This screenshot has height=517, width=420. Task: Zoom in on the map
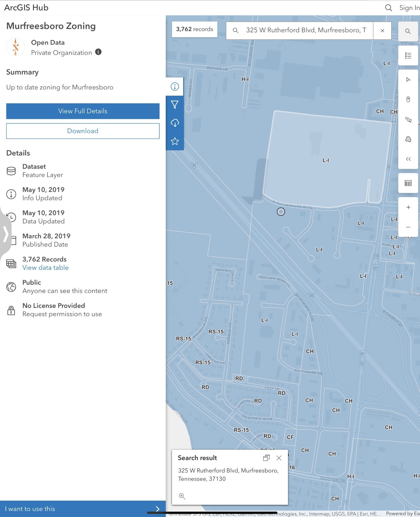(x=408, y=208)
